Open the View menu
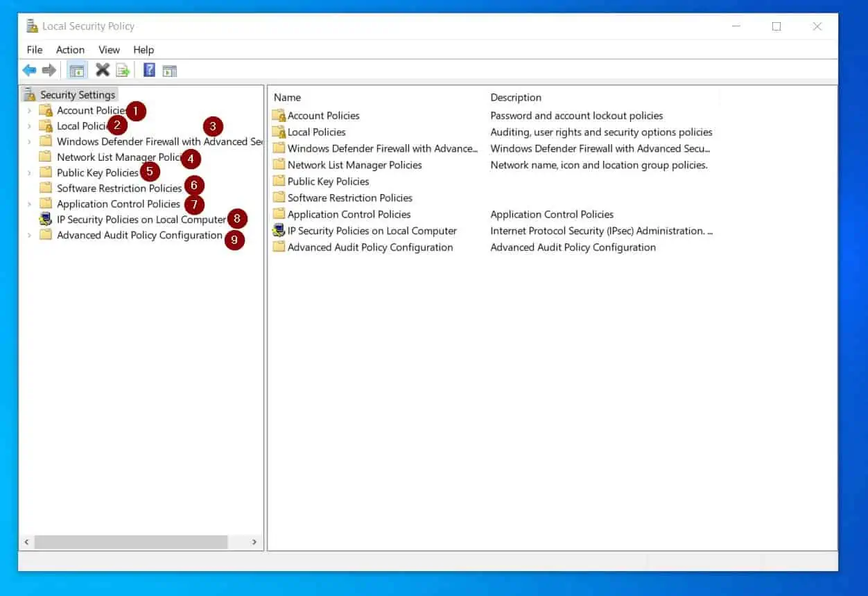Viewport: 868px width, 596px height. point(109,50)
